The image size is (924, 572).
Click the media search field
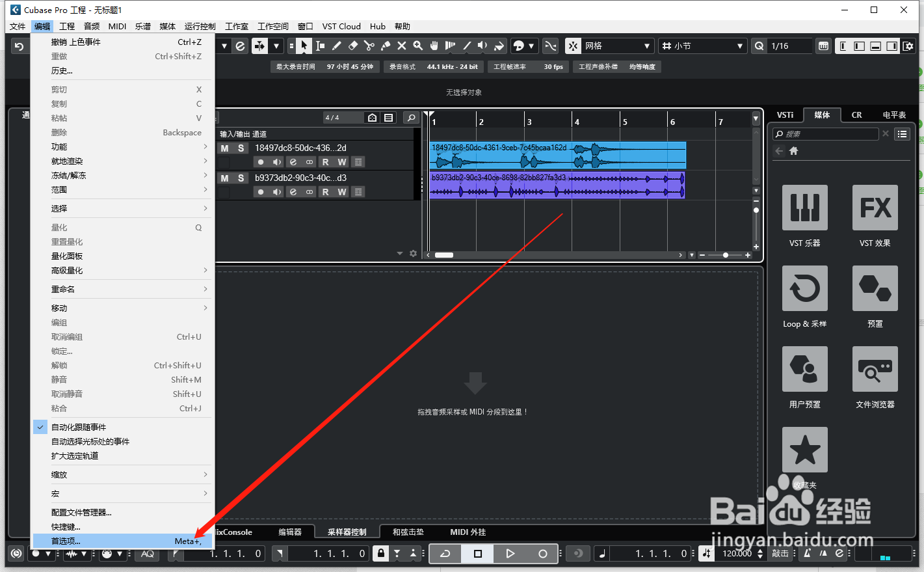(x=826, y=134)
